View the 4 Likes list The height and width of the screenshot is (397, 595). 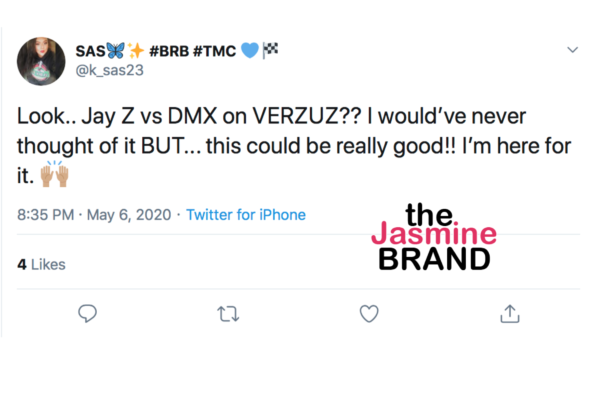(x=41, y=265)
